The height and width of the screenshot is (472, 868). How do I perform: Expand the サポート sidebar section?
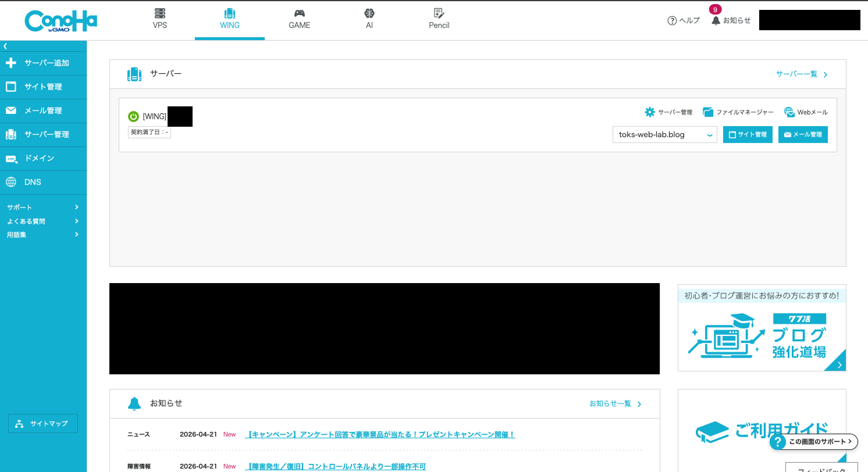(x=43, y=207)
